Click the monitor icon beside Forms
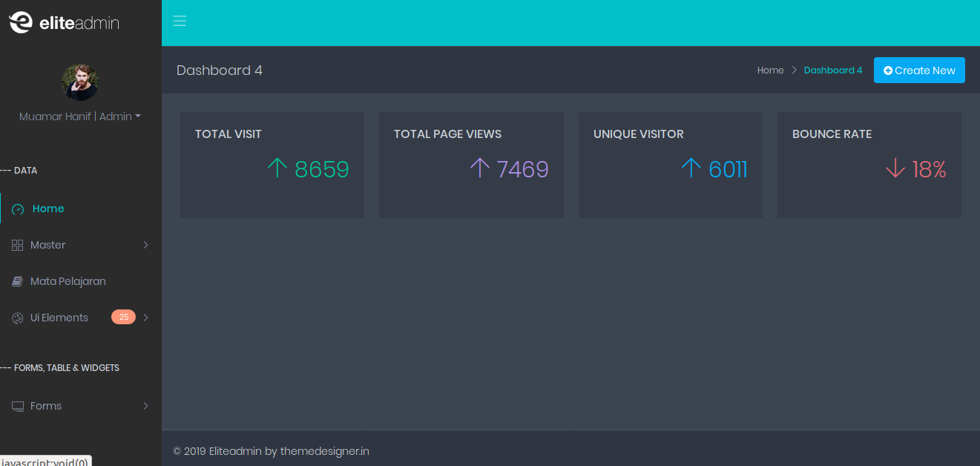 coord(17,406)
